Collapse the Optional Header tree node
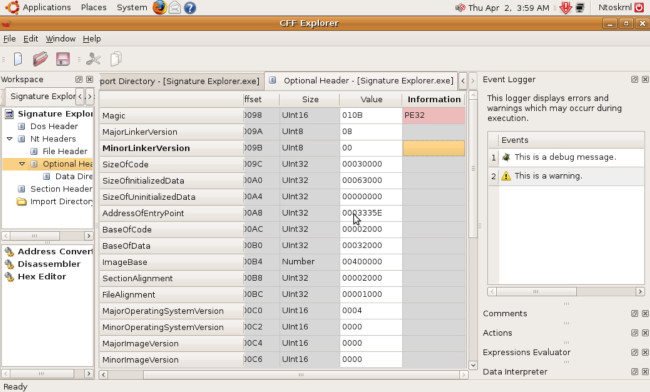This screenshot has width=650, height=392. (22, 164)
